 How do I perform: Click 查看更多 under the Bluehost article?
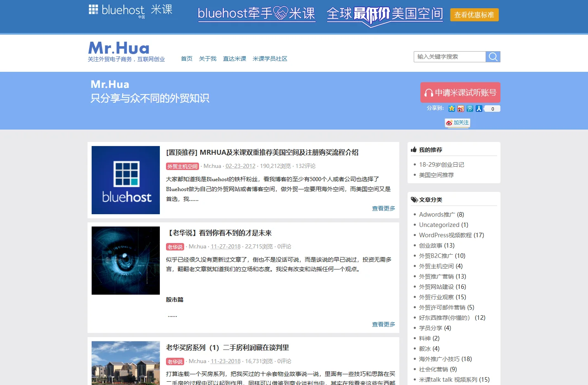[384, 208]
